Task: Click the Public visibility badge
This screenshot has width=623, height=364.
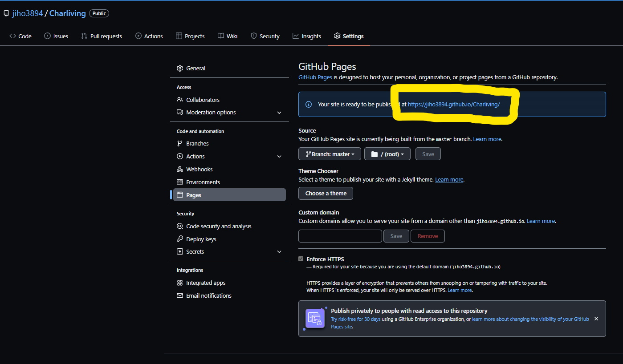Action: click(x=99, y=13)
